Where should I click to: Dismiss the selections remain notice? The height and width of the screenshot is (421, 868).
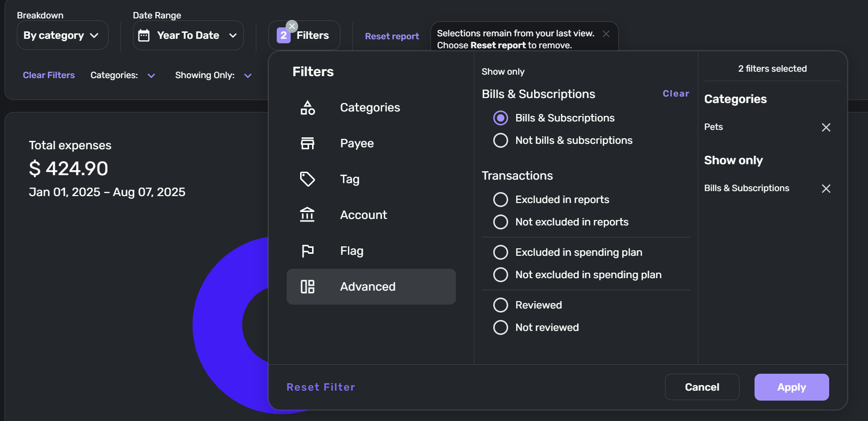[606, 34]
